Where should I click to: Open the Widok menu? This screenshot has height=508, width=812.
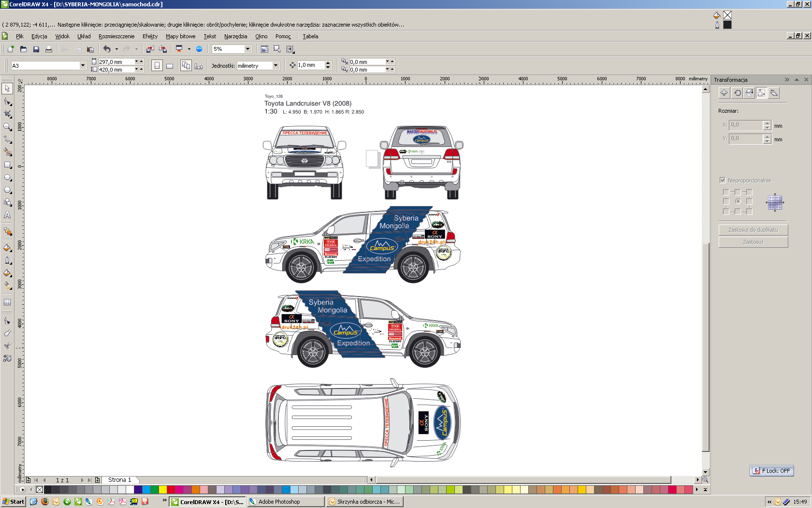62,36
